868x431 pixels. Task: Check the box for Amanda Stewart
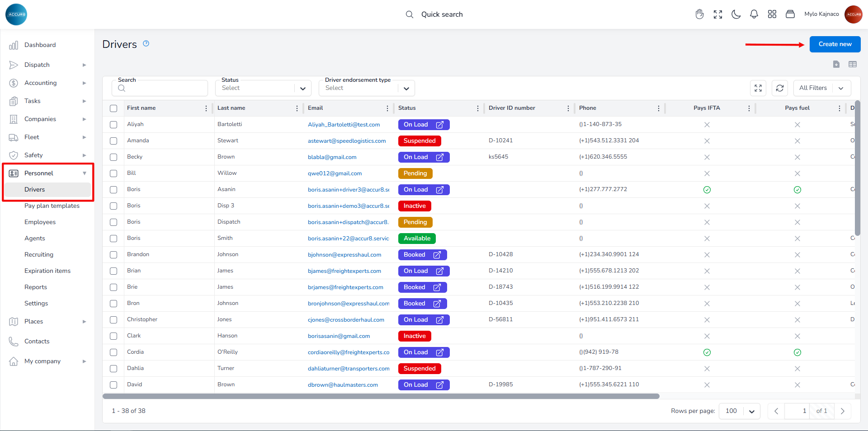[x=113, y=141]
